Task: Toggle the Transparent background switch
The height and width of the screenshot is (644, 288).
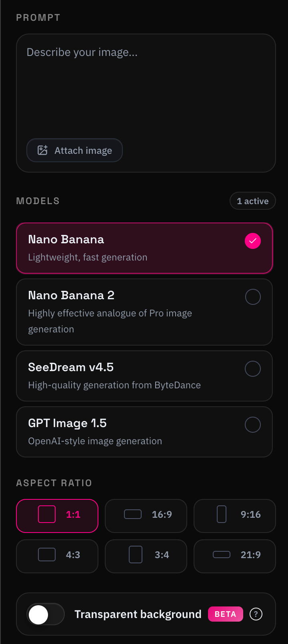Action: click(46, 614)
